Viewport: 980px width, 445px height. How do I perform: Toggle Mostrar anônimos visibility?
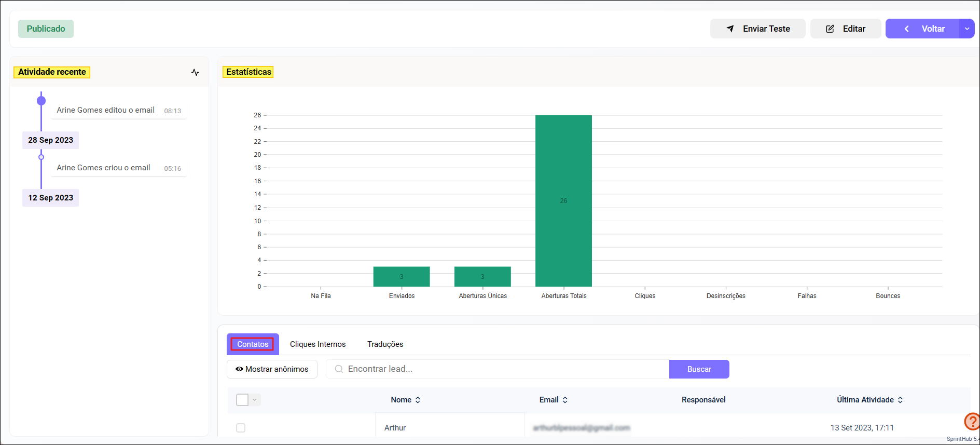click(x=272, y=369)
